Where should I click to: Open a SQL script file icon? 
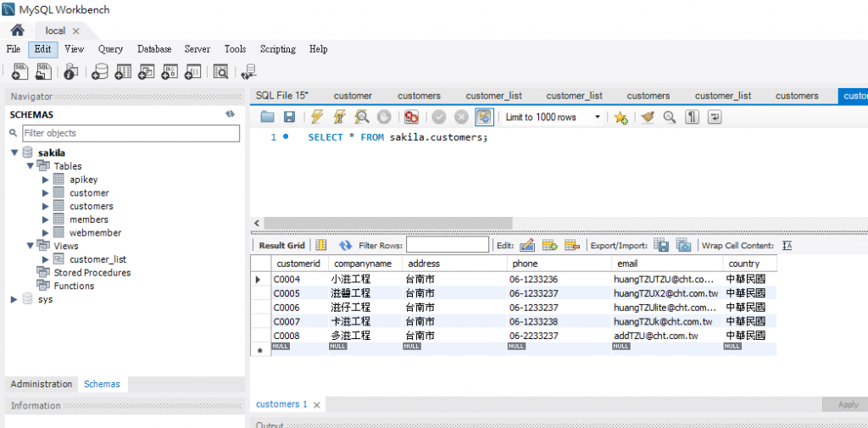click(43, 71)
